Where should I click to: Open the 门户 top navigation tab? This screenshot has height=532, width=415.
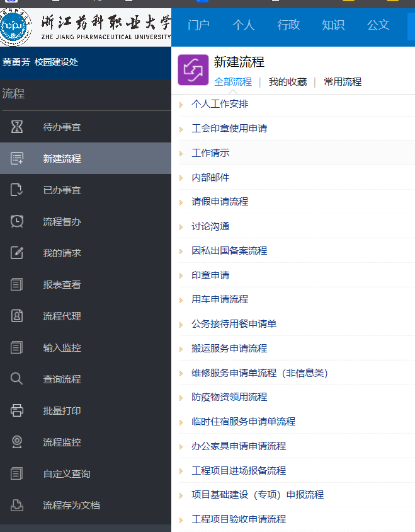(199, 25)
